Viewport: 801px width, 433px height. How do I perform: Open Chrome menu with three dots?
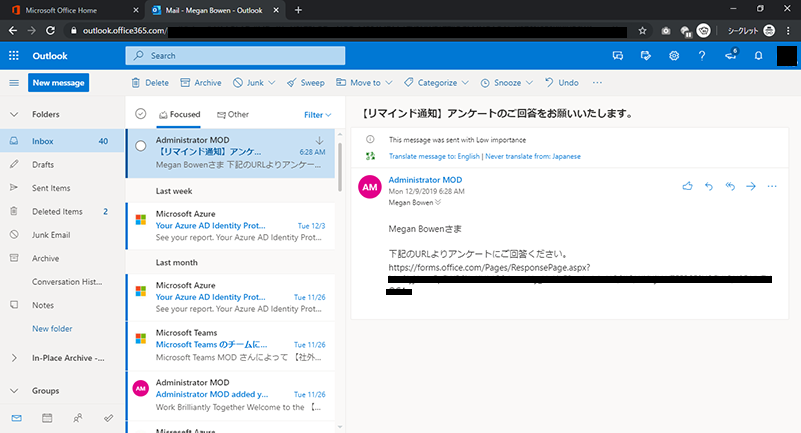[x=788, y=31]
